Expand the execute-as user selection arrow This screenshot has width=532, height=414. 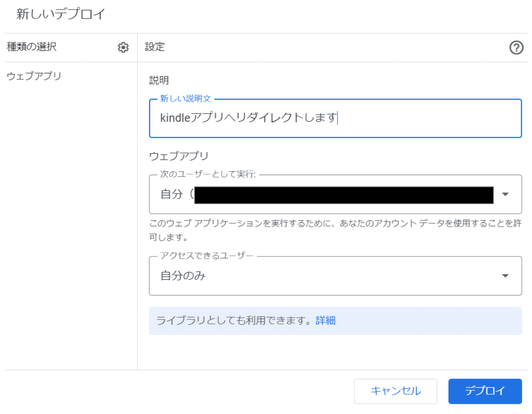coord(505,195)
